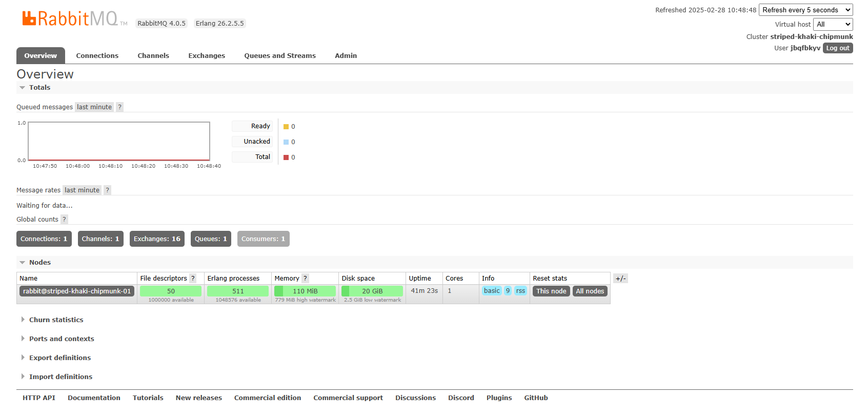
Task: Open the Virtual host dropdown
Action: tap(833, 24)
